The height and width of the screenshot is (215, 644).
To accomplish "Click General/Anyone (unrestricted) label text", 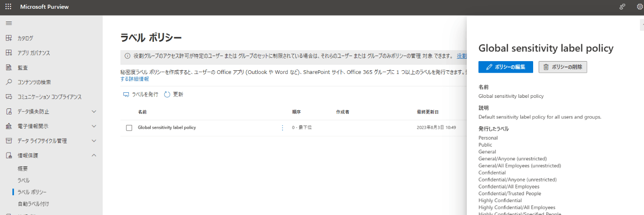I will coord(513,158).
